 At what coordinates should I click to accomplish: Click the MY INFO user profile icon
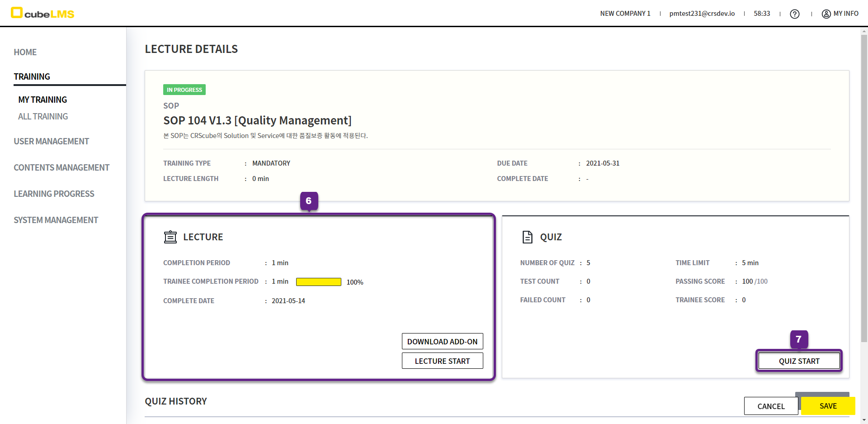pyautogui.click(x=826, y=14)
